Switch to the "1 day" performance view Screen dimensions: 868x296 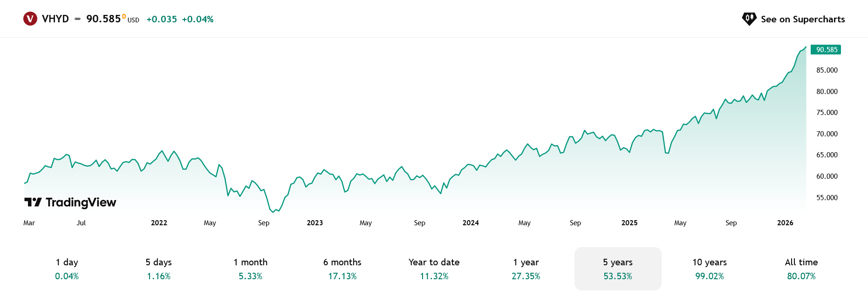coord(67,269)
